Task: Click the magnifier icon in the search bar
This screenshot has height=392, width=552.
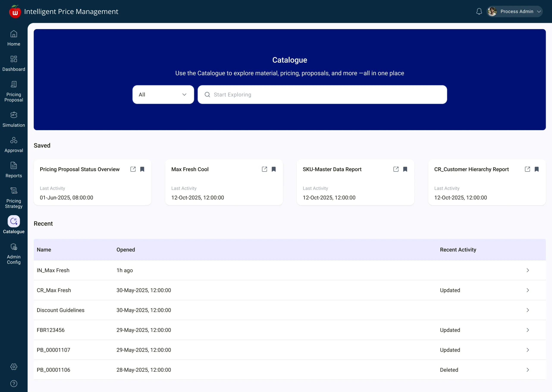Action: [x=207, y=95]
